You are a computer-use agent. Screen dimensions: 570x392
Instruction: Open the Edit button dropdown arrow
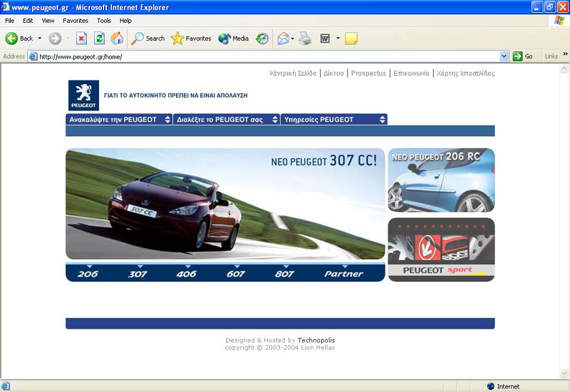338,38
